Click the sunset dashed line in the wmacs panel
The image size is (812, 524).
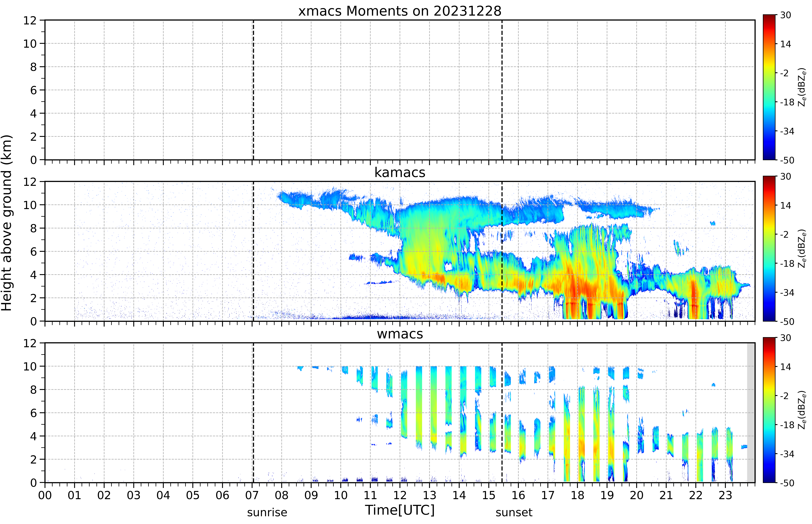[x=502, y=413]
